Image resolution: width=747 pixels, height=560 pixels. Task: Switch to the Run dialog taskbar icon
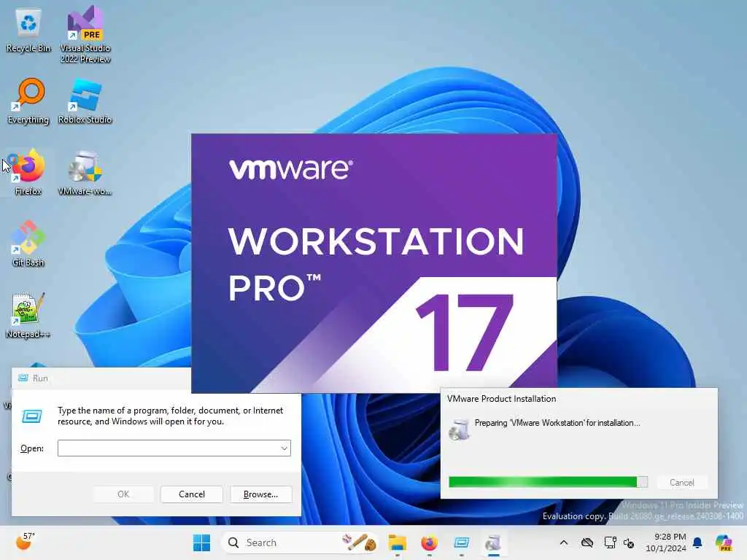462,542
